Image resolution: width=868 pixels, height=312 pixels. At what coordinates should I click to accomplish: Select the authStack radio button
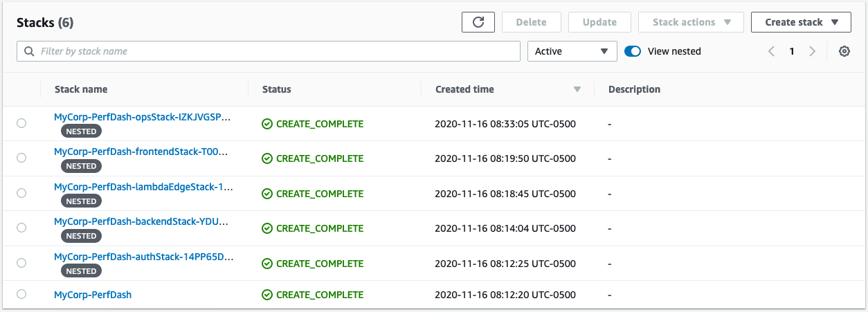pyautogui.click(x=21, y=263)
